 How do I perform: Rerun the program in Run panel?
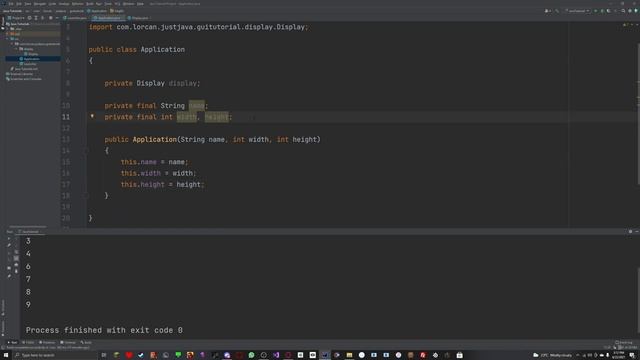(9, 238)
